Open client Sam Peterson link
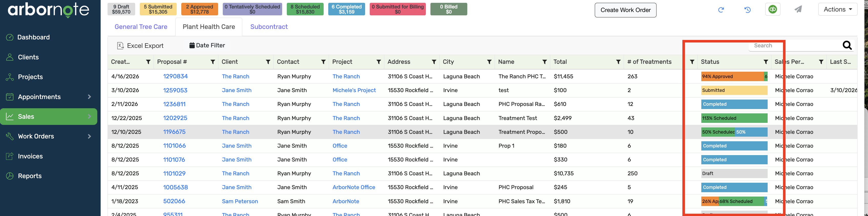 pos(240,201)
